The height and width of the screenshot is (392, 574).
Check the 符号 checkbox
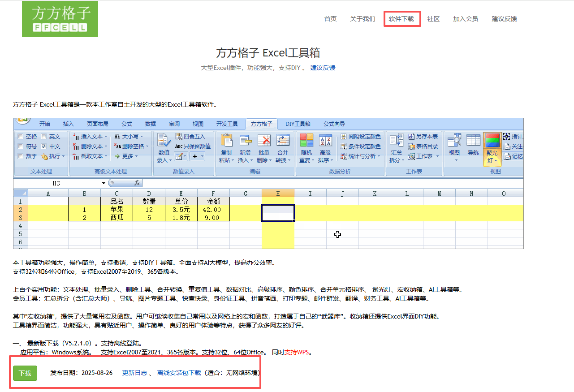point(20,146)
